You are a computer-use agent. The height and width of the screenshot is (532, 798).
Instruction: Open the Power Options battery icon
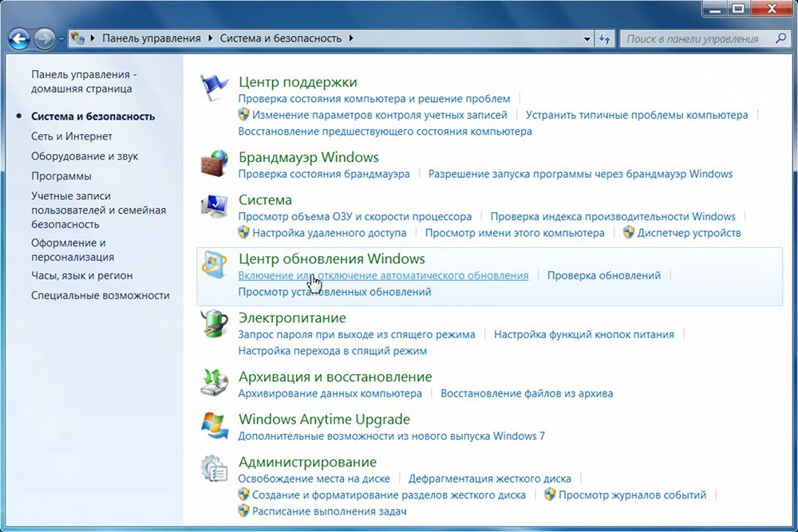coord(214,324)
